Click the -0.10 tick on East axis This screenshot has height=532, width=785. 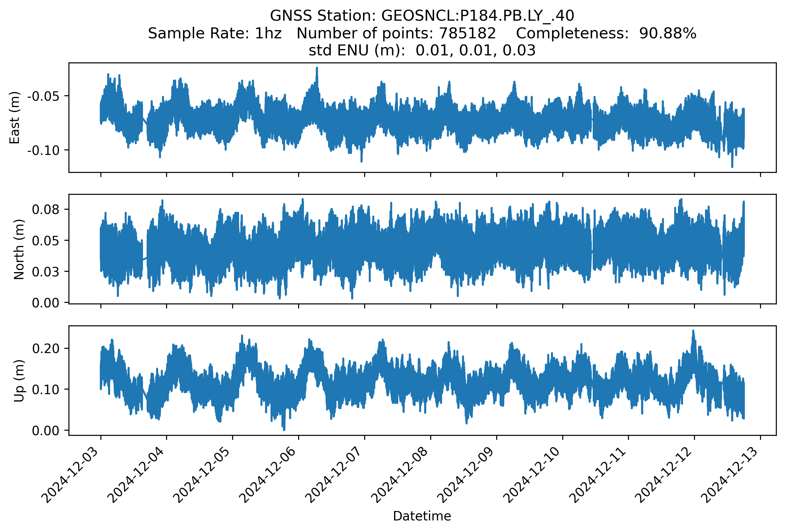point(43,150)
